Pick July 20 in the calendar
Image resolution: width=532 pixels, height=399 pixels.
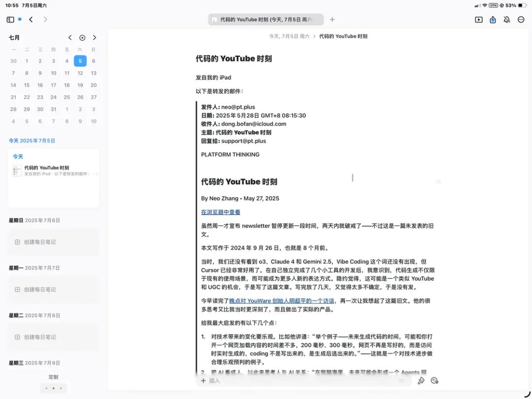[x=94, y=85]
